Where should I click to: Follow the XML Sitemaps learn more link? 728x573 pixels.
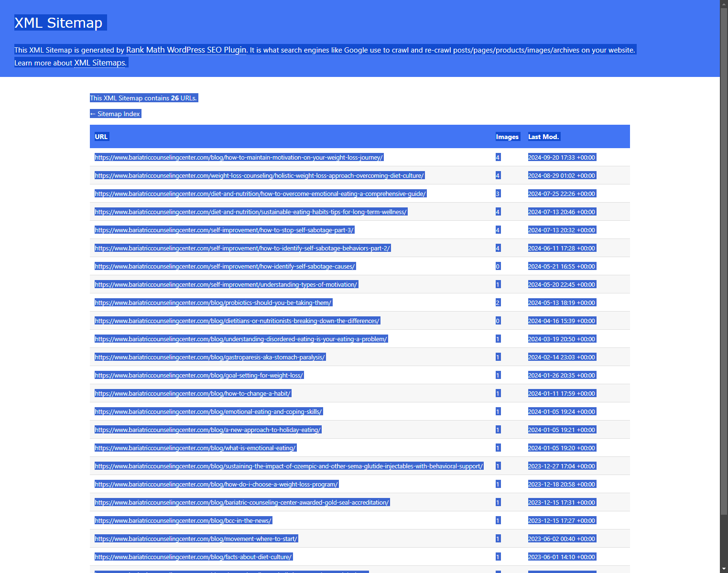pyautogui.click(x=100, y=63)
